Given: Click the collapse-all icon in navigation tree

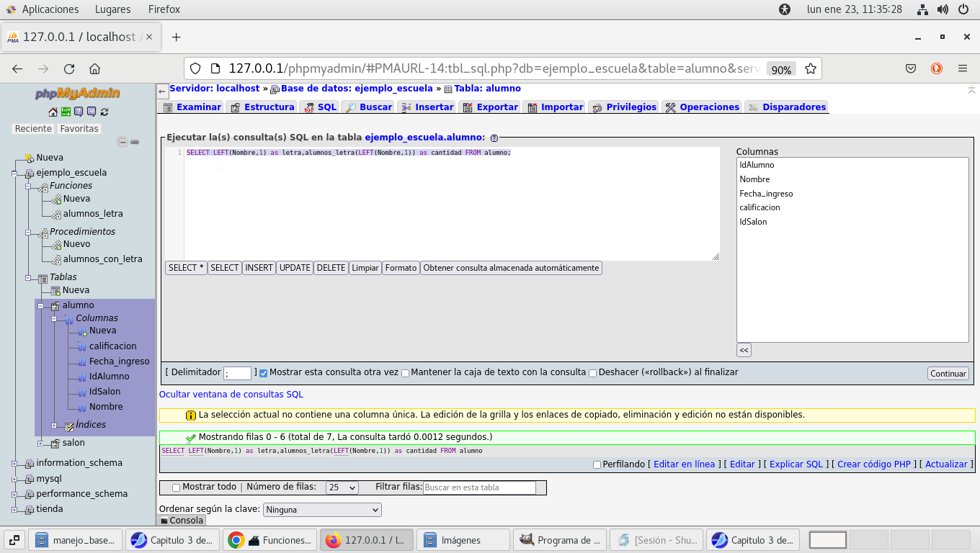Looking at the screenshot, I should click(x=122, y=142).
